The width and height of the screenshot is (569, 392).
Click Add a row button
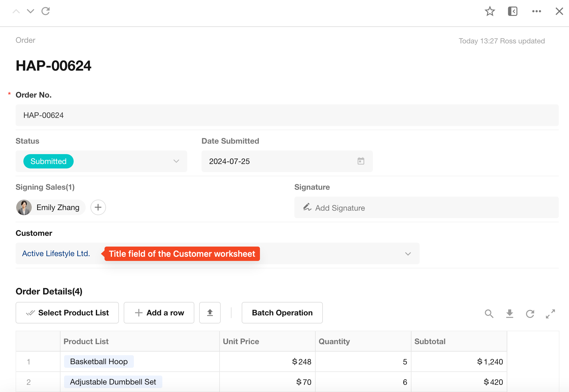[159, 313]
